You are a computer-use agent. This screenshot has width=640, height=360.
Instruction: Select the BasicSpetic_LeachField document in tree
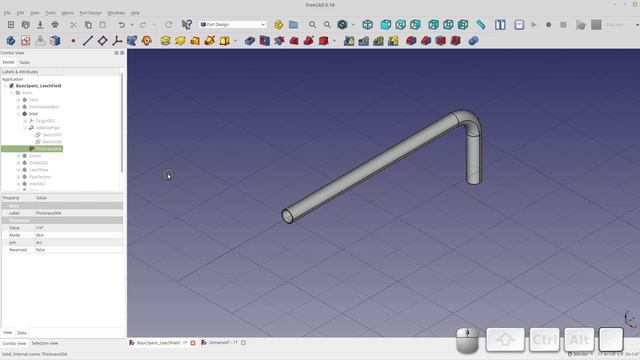tap(38, 86)
